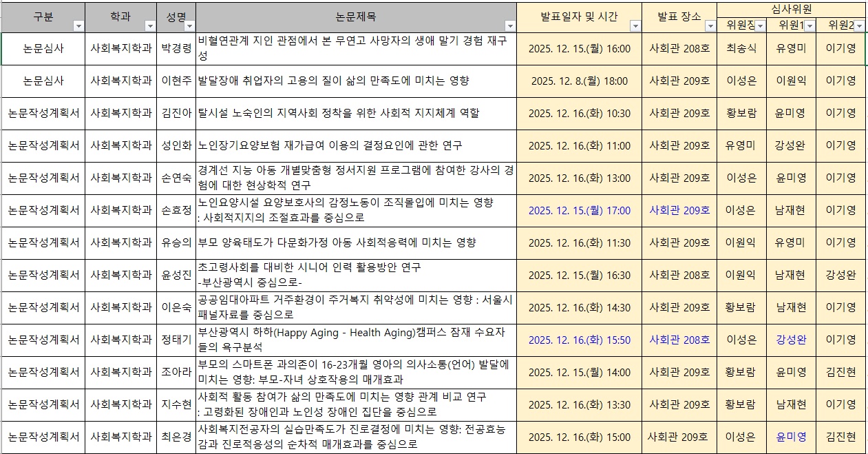Select the committee chair cell 최송식
Image resolution: width=868 pixels, height=454 pixels.
[741, 49]
